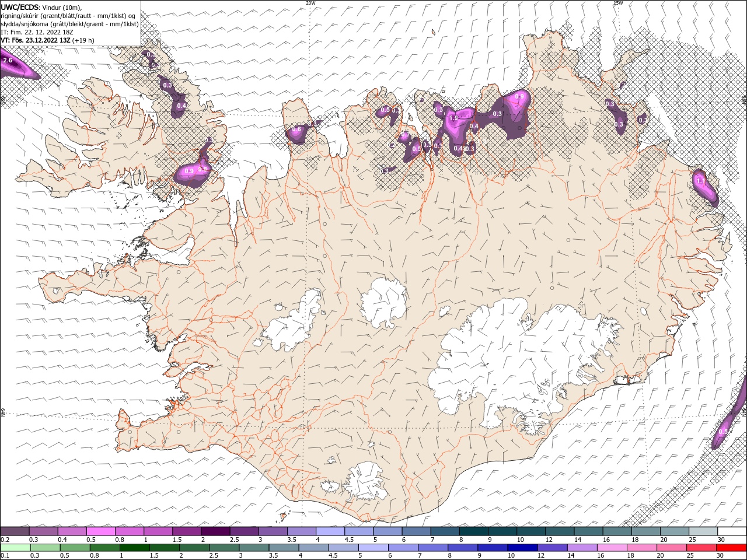The height and width of the screenshot is (560, 747).
Task: Select upper legend dark purple swatch at 2
Action: 215,531
